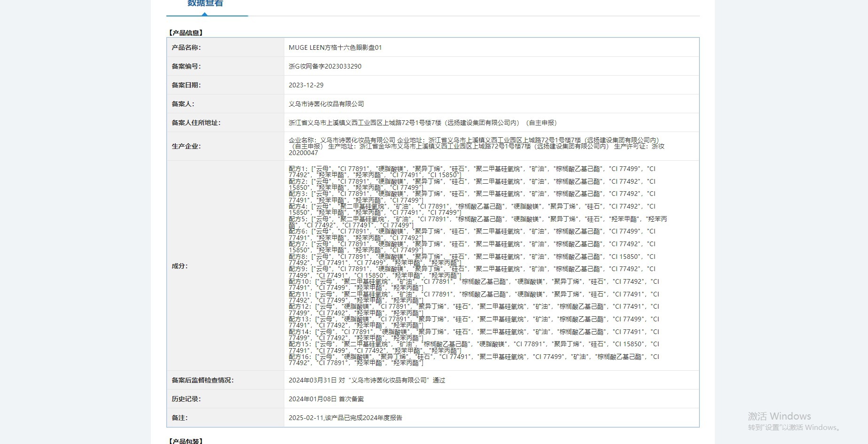This screenshot has height=444, width=868.
Task: Click the 配方3 ingredient list
Action: click(x=472, y=197)
